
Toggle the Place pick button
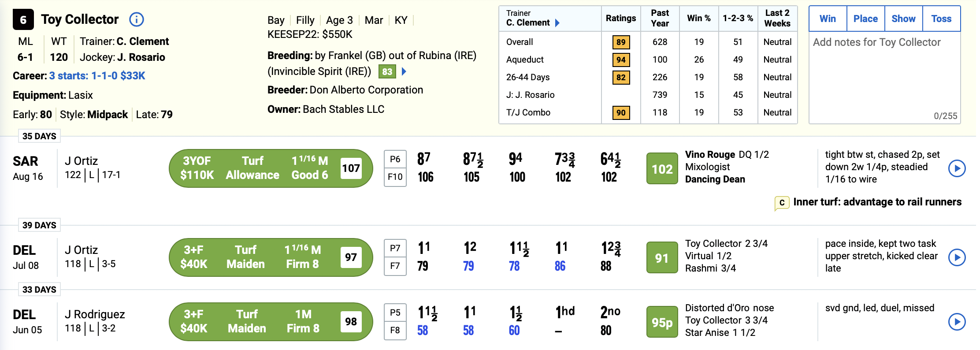865,19
